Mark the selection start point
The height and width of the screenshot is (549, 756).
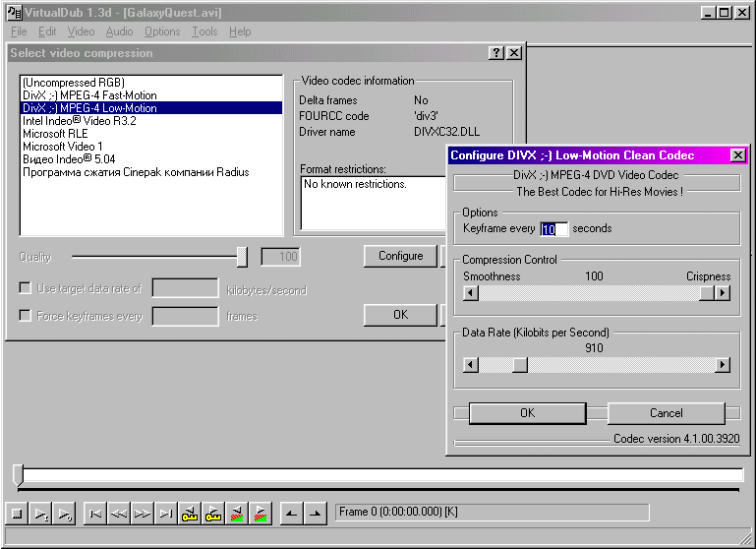tap(291, 514)
